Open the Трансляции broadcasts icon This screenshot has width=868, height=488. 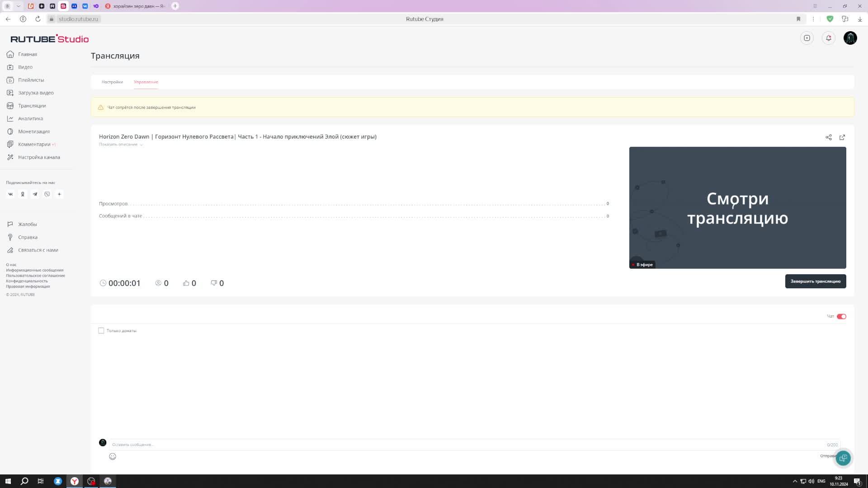tap(10, 106)
